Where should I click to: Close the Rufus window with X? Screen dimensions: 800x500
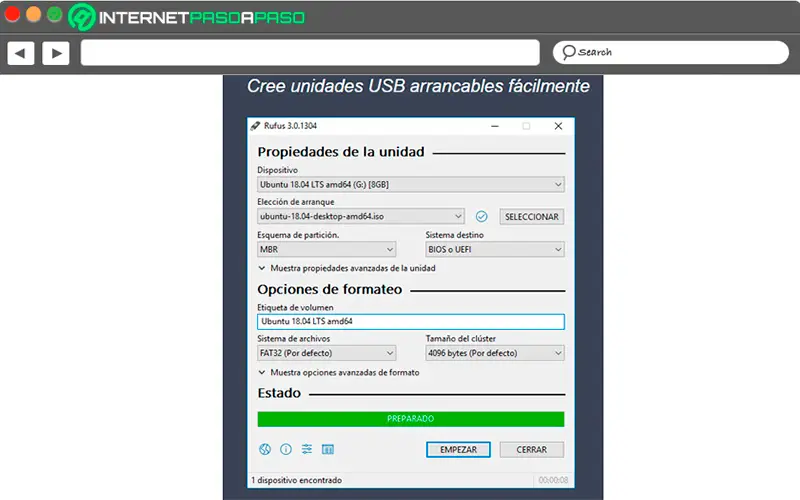(558, 126)
